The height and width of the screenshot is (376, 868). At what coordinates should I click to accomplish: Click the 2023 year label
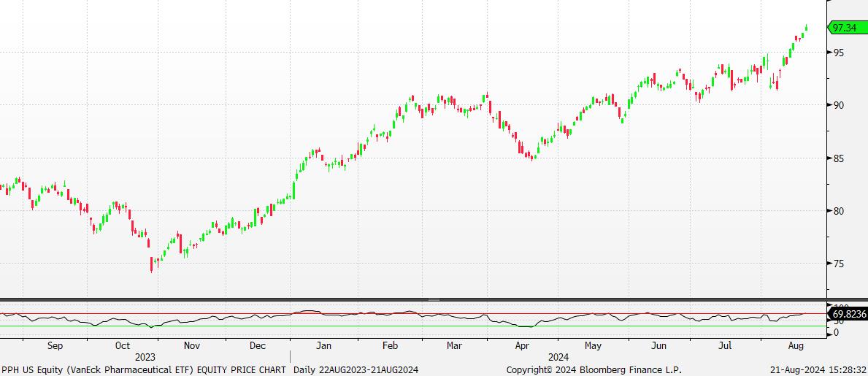tap(145, 358)
